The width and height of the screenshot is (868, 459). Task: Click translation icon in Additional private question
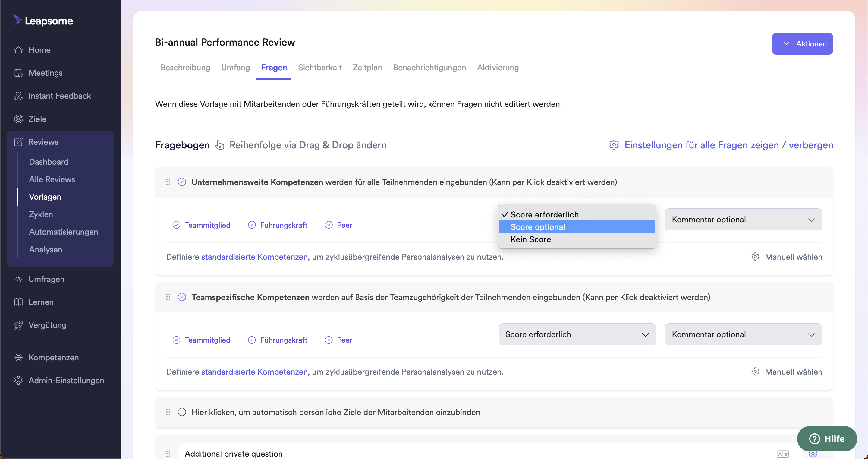783,454
